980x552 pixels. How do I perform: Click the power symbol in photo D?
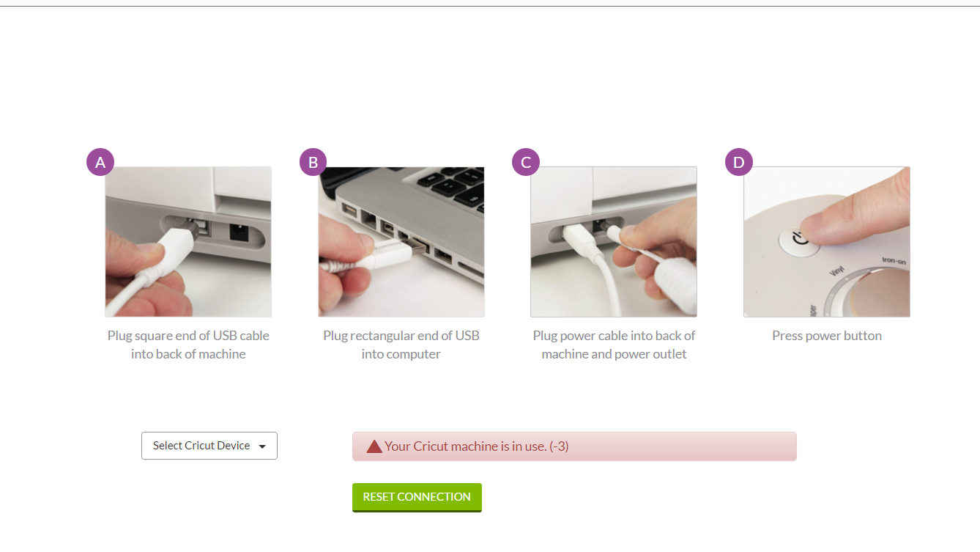point(800,240)
